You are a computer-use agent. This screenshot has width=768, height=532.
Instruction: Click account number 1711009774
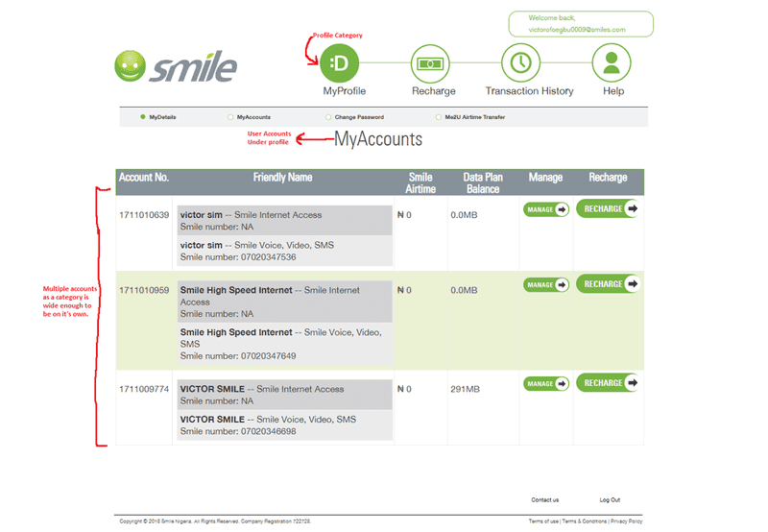pos(144,390)
